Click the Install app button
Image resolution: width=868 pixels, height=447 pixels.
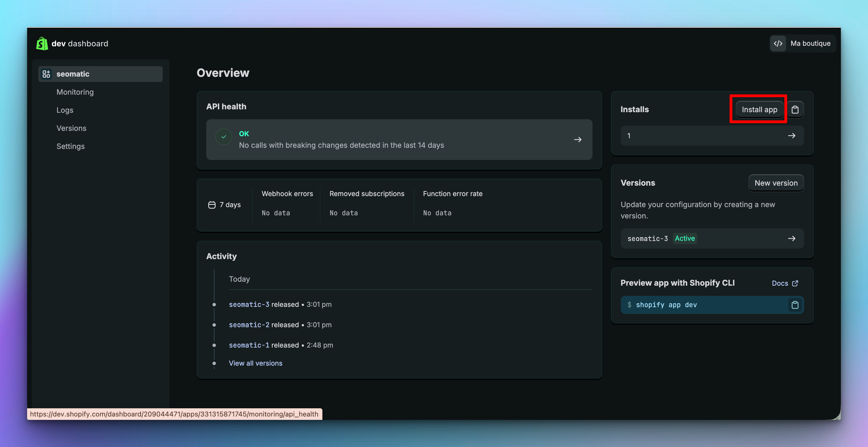pyautogui.click(x=759, y=109)
